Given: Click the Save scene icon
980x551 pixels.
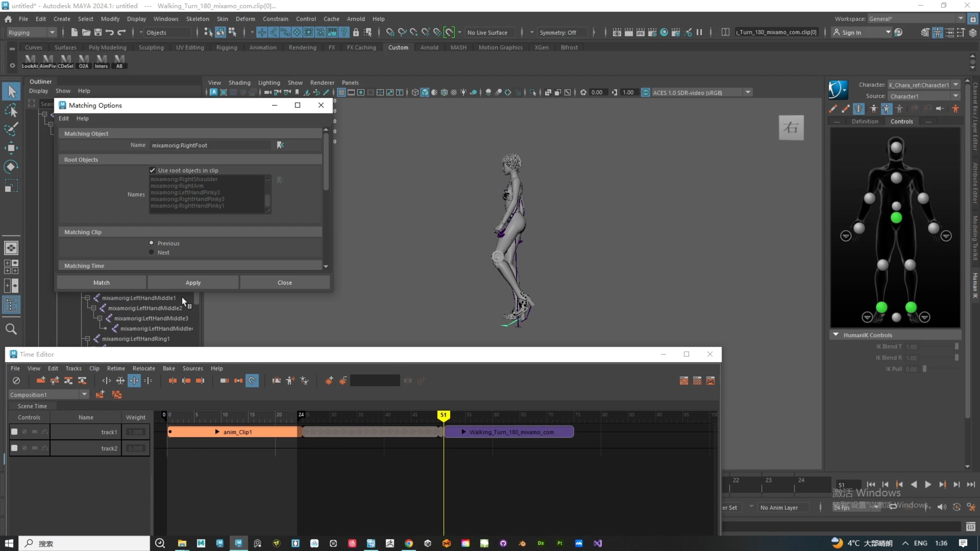Looking at the screenshot, I should coord(98,32).
